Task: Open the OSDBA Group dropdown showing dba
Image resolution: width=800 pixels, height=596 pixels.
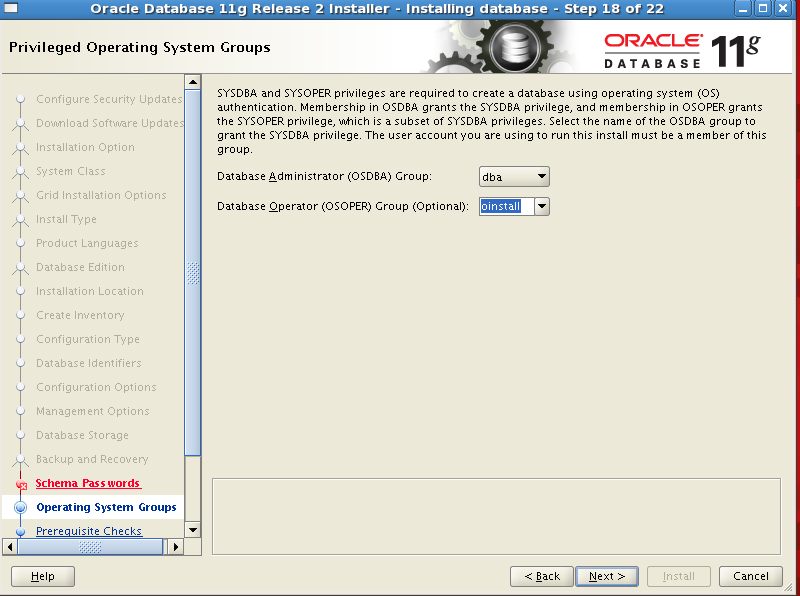Action: point(514,177)
